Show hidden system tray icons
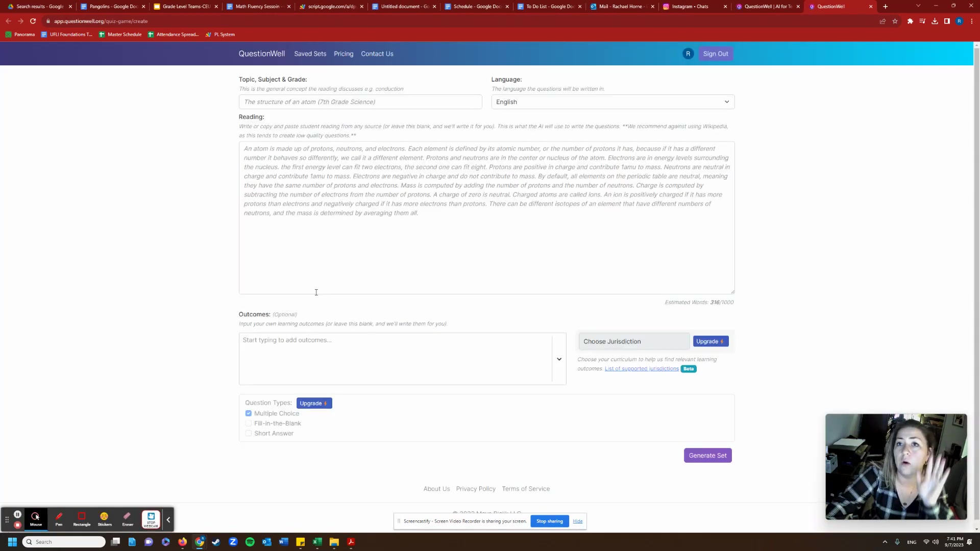980x551 pixels. [885, 542]
